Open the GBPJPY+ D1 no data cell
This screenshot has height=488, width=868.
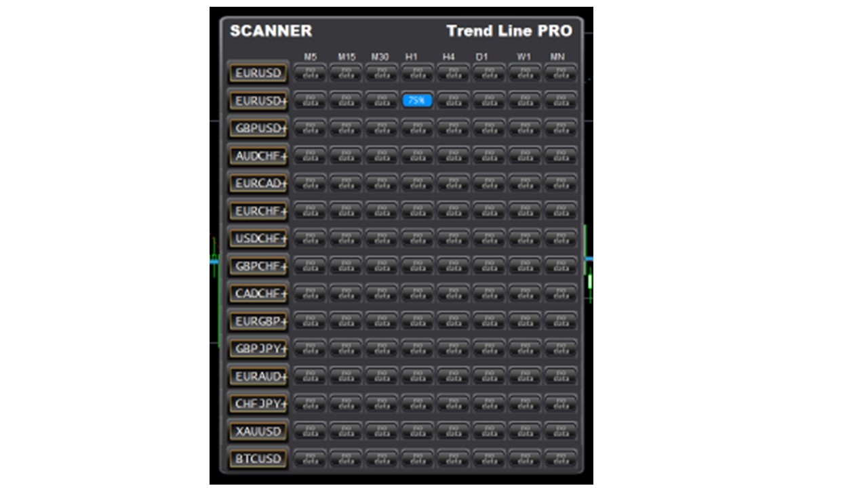[x=489, y=348]
